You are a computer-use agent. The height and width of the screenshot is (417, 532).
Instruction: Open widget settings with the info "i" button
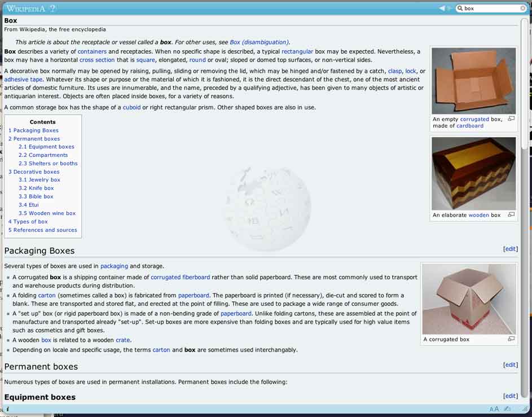point(7,409)
